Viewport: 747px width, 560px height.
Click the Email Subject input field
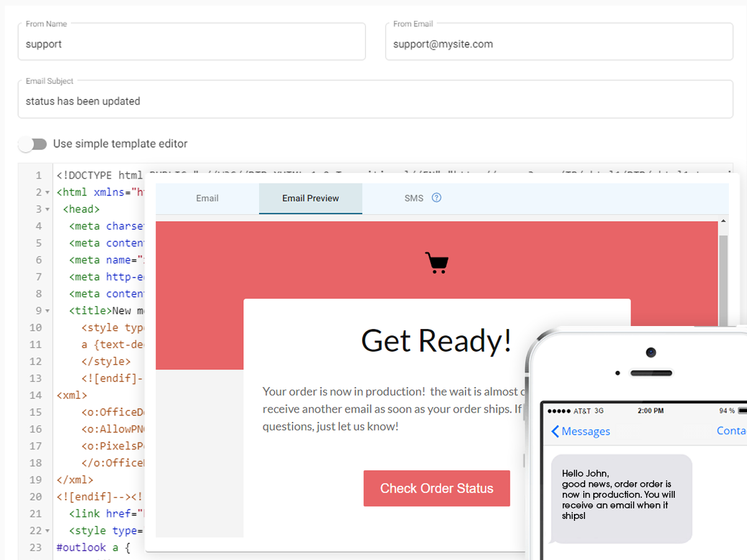375,100
